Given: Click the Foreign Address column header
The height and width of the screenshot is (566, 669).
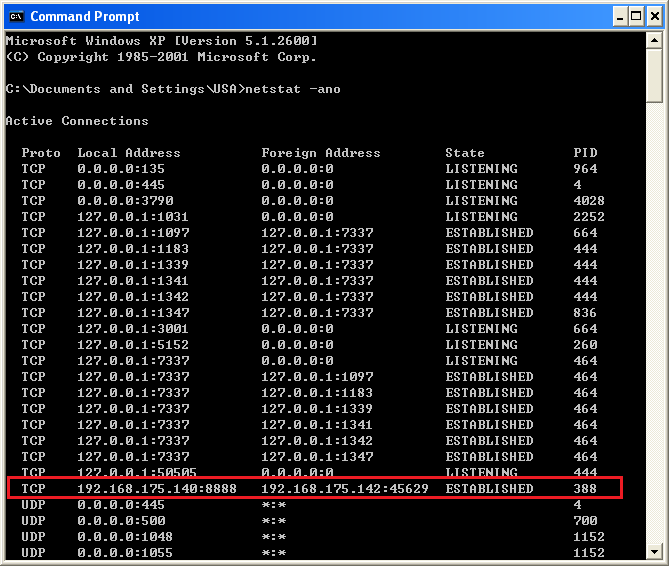Looking at the screenshot, I should point(320,153).
